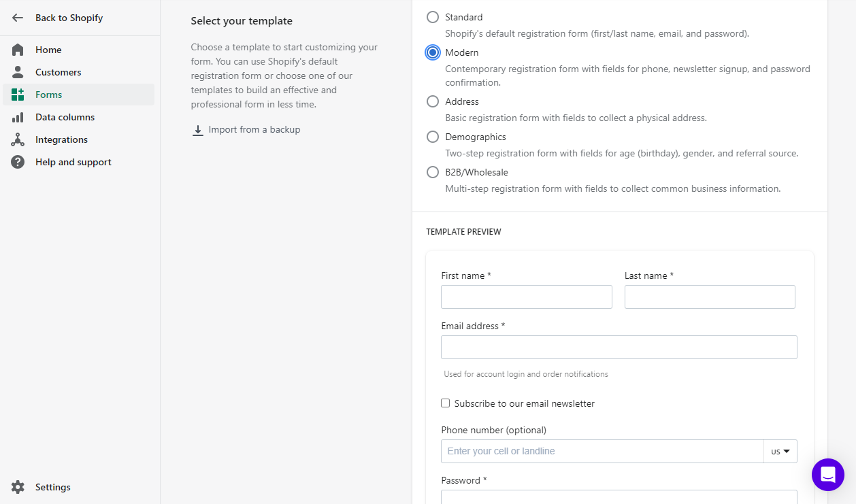Click the Settings gear icon
Image resolution: width=856 pixels, height=504 pixels.
pyautogui.click(x=18, y=487)
